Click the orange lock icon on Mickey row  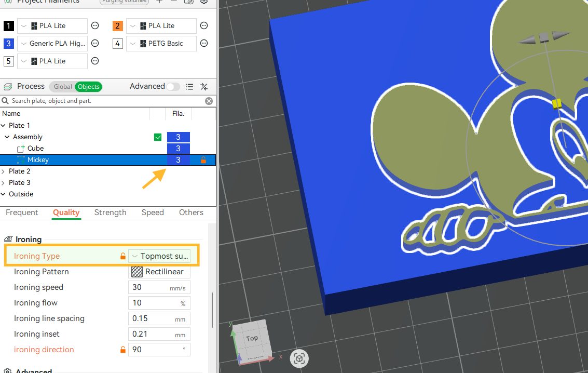pos(203,160)
